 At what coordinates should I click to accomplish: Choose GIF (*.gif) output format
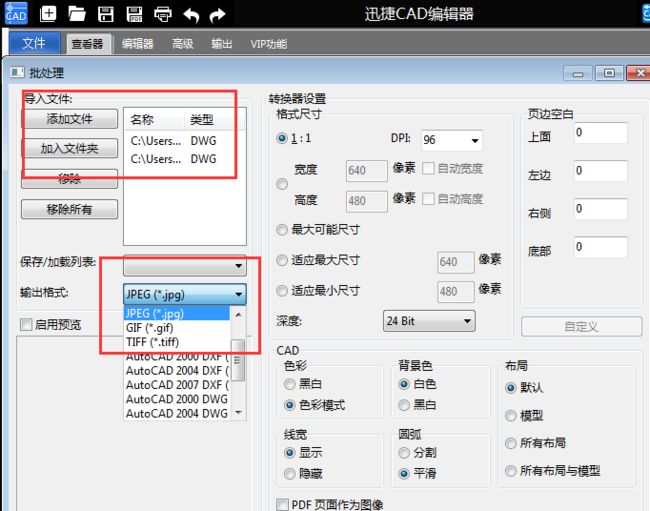pyautogui.click(x=177, y=328)
